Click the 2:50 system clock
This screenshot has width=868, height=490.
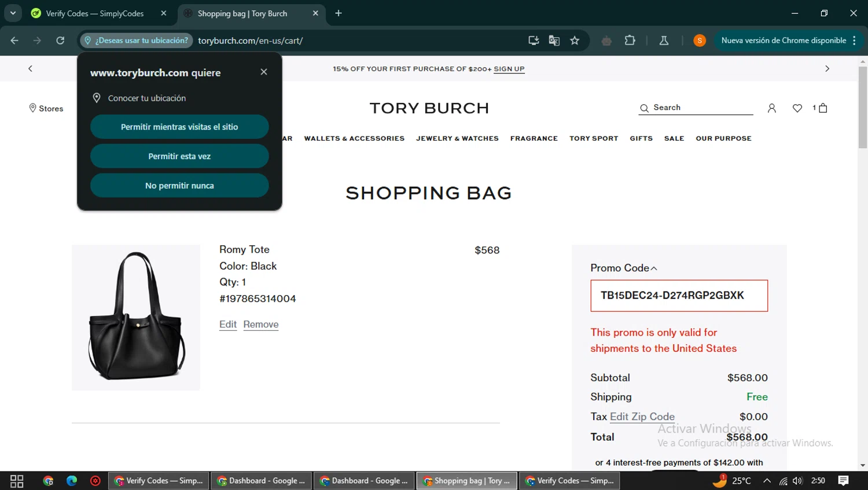pos(818,481)
